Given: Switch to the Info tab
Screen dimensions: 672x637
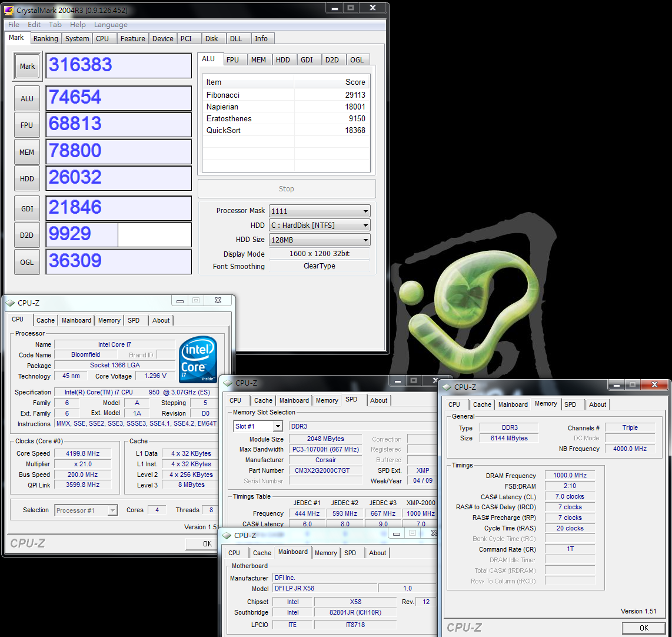Looking at the screenshot, I should point(261,39).
